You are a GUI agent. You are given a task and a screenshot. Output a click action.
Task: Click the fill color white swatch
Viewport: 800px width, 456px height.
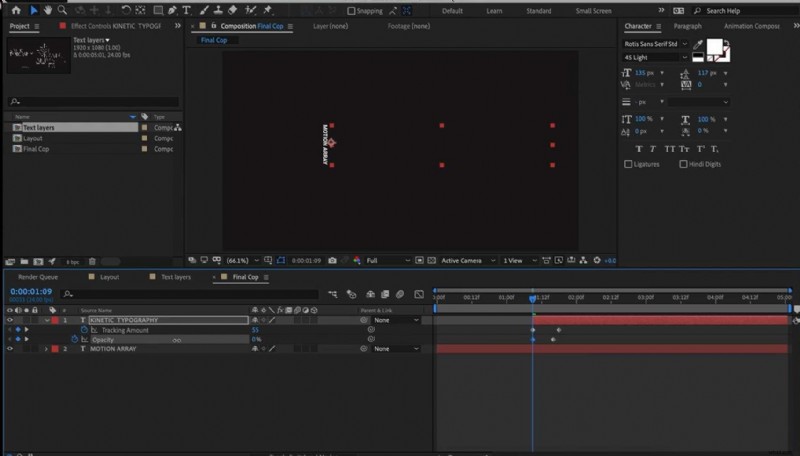pyautogui.click(x=714, y=46)
